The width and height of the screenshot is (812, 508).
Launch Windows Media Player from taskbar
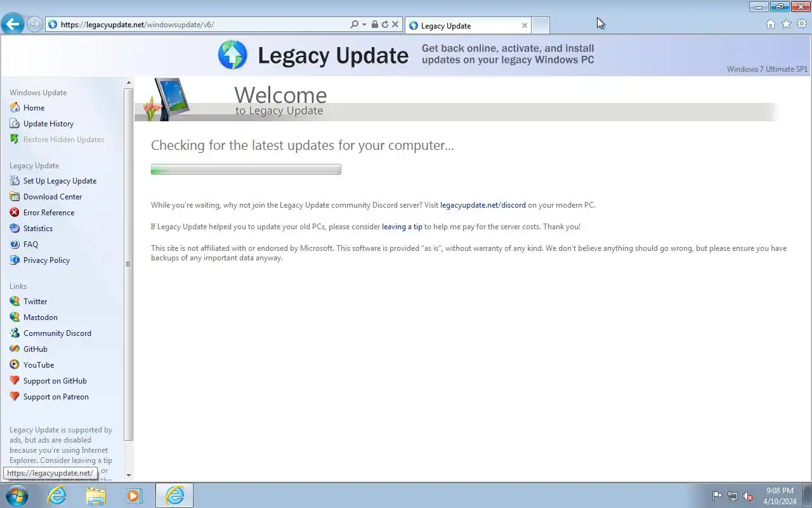(134, 495)
